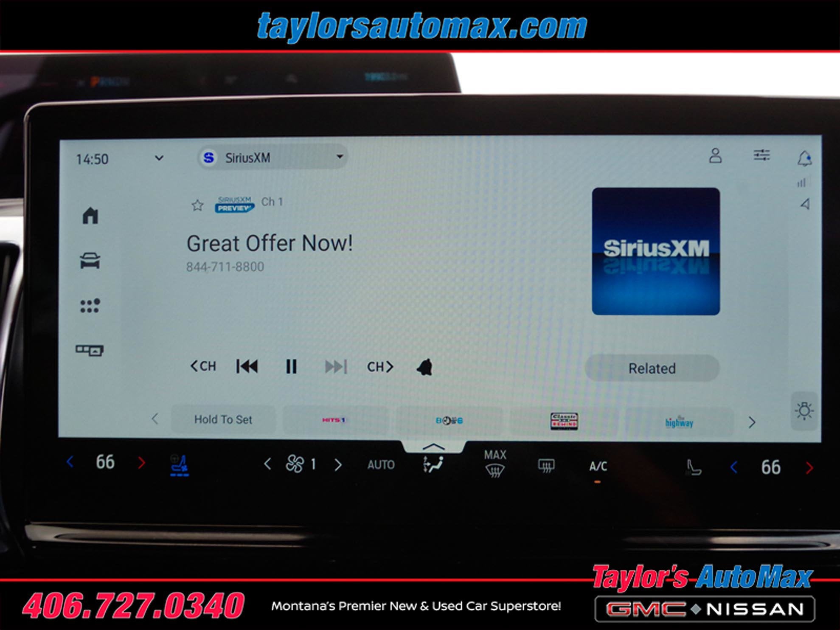Screen dimensions: 840x630
Task: Show previous presets with left arrow
Action: [155, 419]
